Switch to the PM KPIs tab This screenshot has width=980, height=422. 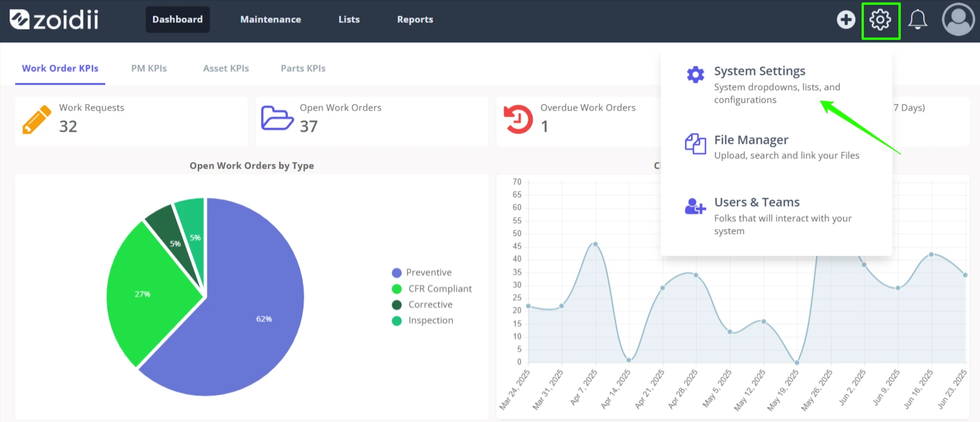(149, 68)
